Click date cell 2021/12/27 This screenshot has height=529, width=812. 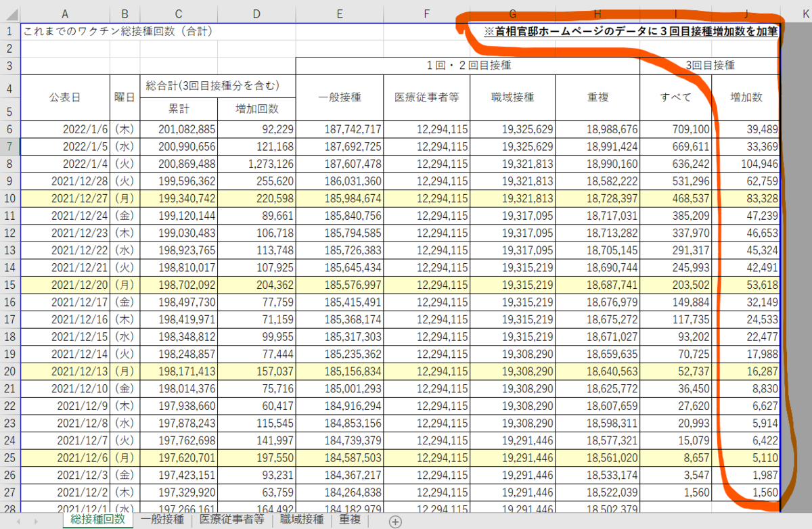pyautogui.click(x=65, y=199)
